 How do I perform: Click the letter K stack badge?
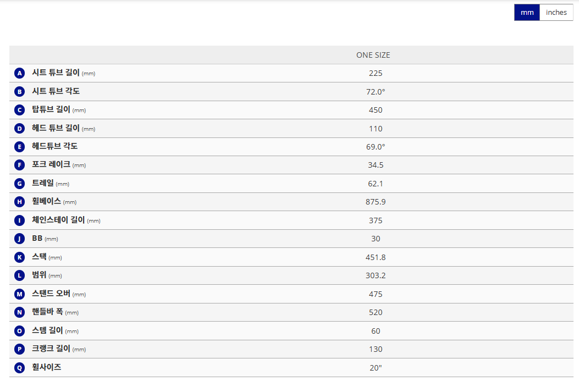tap(20, 257)
